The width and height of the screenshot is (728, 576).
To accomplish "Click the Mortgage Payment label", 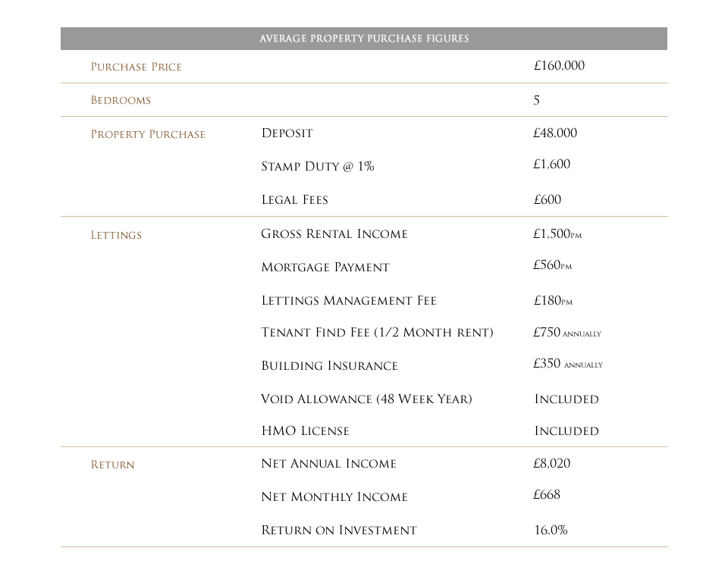I will [x=325, y=268].
